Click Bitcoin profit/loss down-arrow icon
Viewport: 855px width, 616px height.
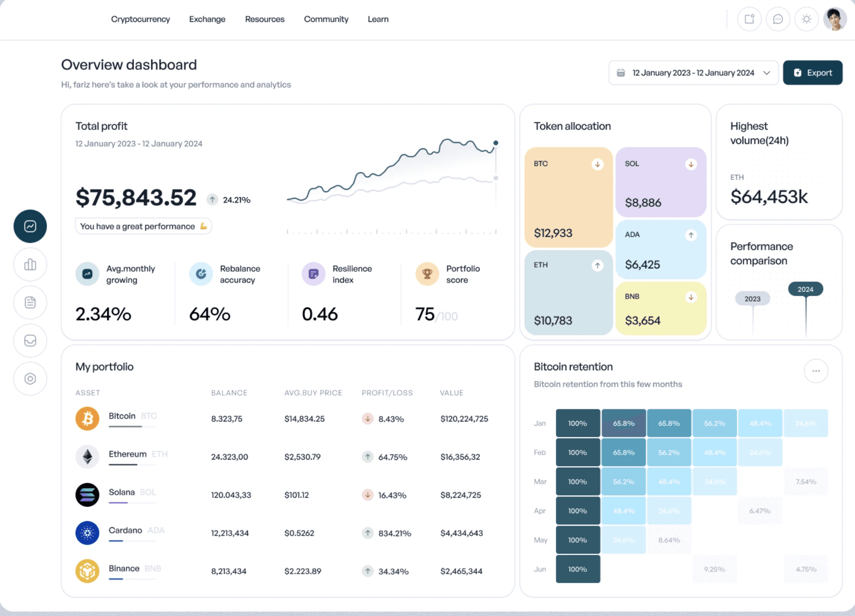click(x=367, y=418)
